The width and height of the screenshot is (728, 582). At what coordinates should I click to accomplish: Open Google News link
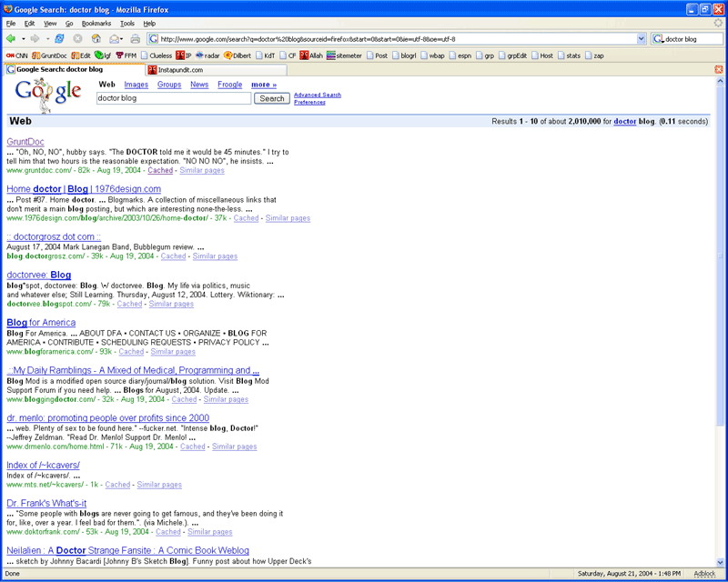(x=199, y=85)
